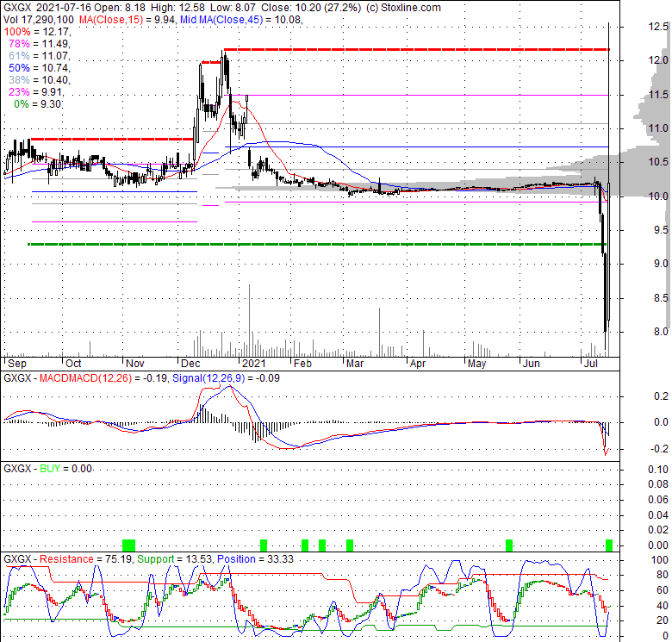Click the Oct label on the time axis
Viewport: 672px width, 642px height.
(73, 364)
